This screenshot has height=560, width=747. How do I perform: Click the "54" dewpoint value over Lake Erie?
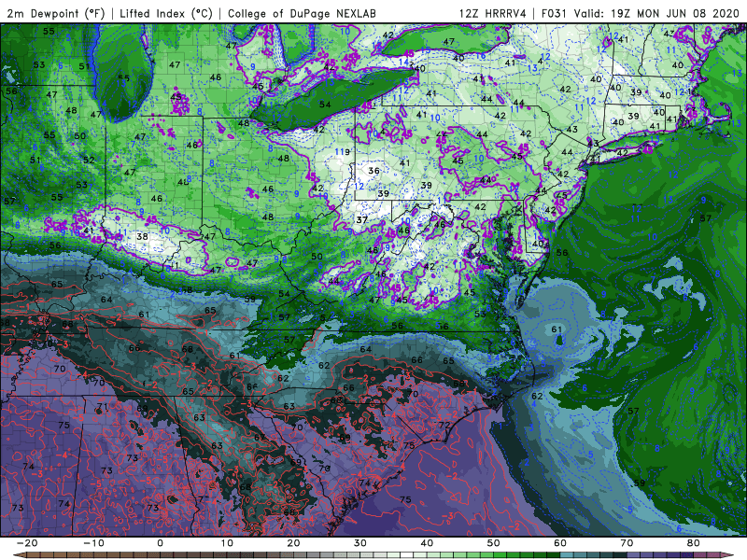[325, 105]
